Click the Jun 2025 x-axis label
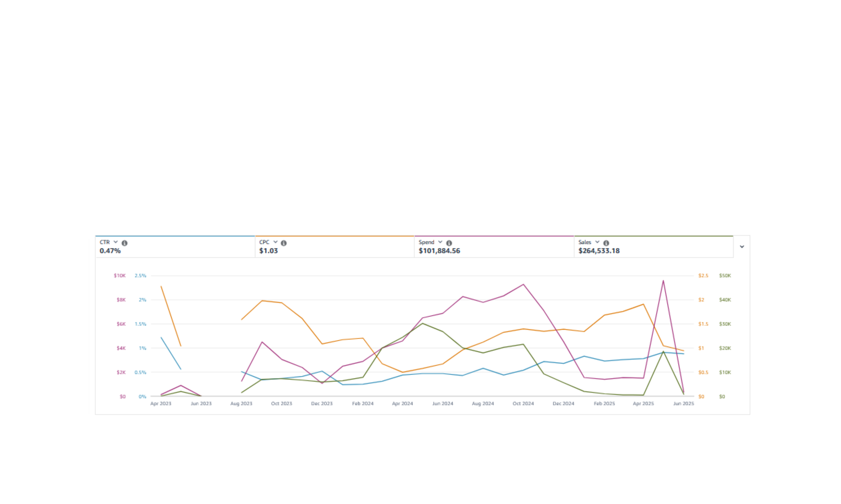Viewport: 841px width, 504px height. [683, 404]
